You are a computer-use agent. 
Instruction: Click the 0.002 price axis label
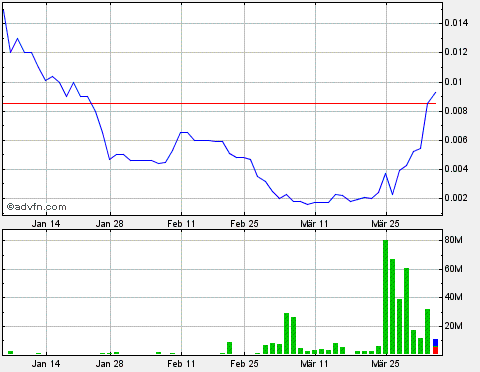[x=456, y=198]
